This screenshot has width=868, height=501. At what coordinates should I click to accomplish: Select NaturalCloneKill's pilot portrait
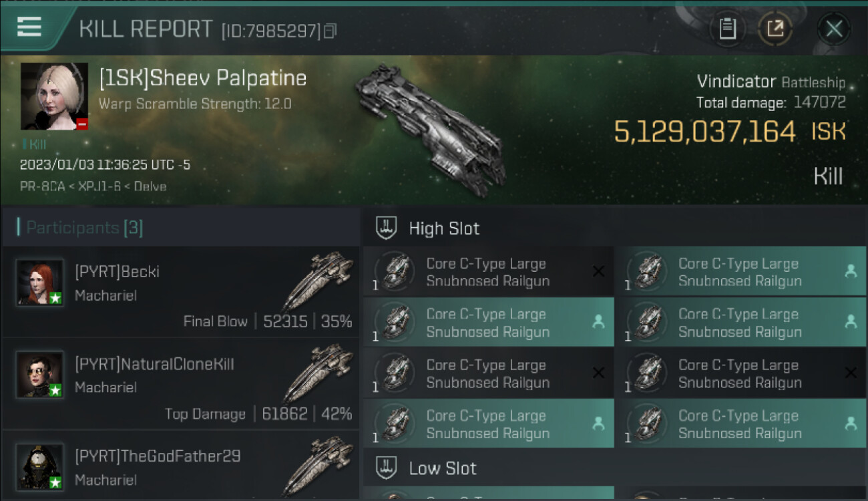[40, 375]
